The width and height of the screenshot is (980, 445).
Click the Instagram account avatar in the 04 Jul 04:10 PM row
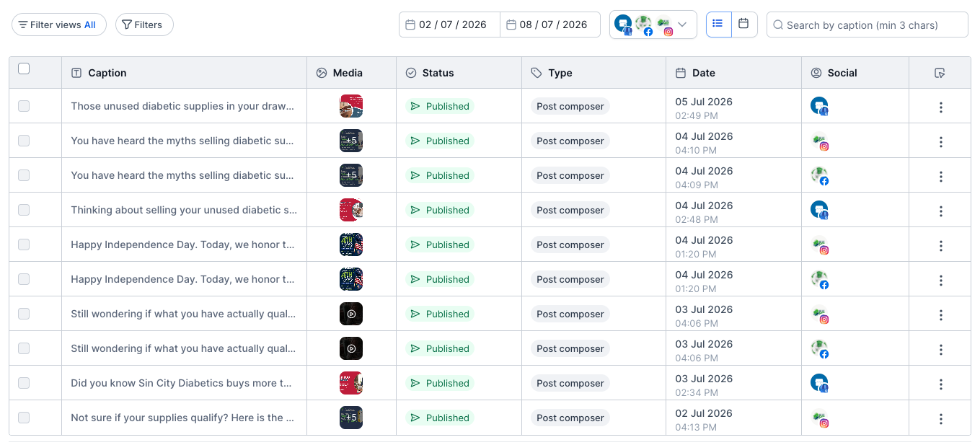(819, 141)
